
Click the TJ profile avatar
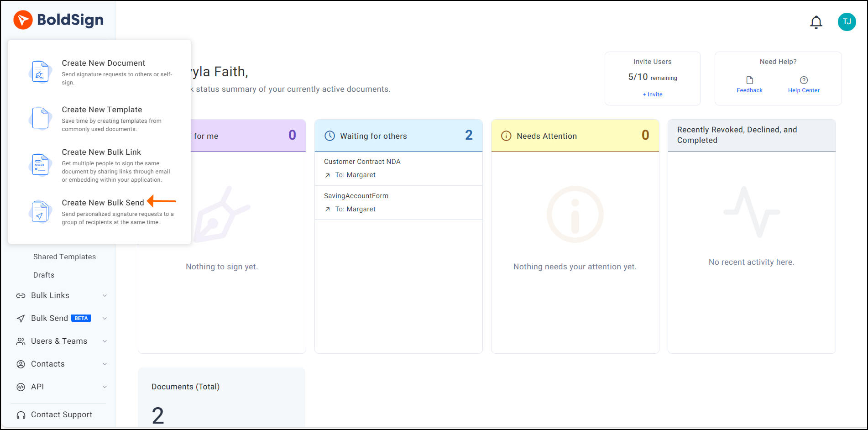(847, 22)
